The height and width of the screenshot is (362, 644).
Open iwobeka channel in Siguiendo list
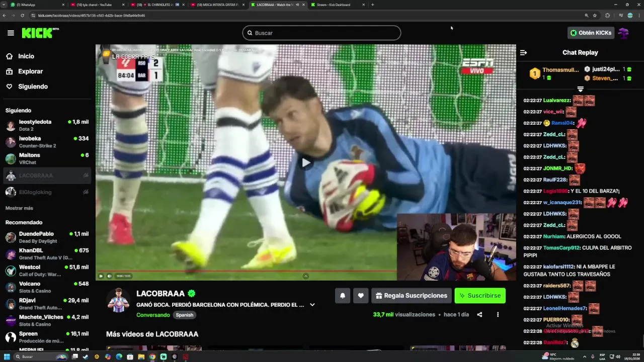pyautogui.click(x=47, y=142)
